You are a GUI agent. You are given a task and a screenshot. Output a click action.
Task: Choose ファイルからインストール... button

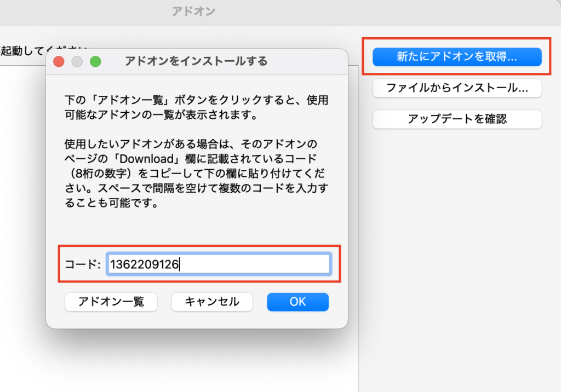coord(457,88)
